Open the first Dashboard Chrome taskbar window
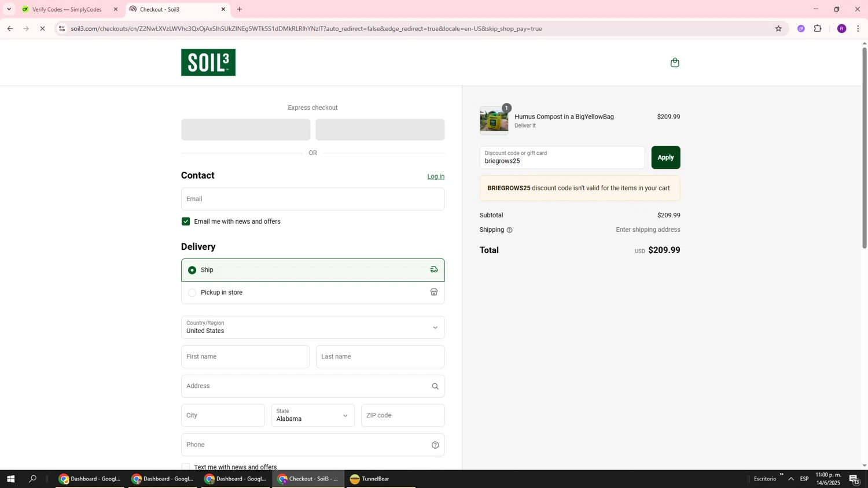The width and height of the screenshot is (868, 488). coord(90,479)
